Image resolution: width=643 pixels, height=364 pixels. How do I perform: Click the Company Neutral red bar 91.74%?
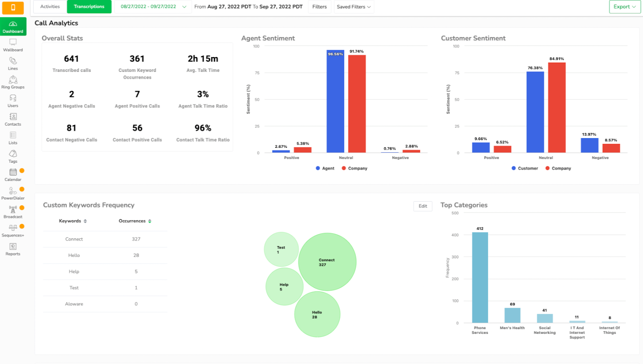pyautogui.click(x=357, y=104)
